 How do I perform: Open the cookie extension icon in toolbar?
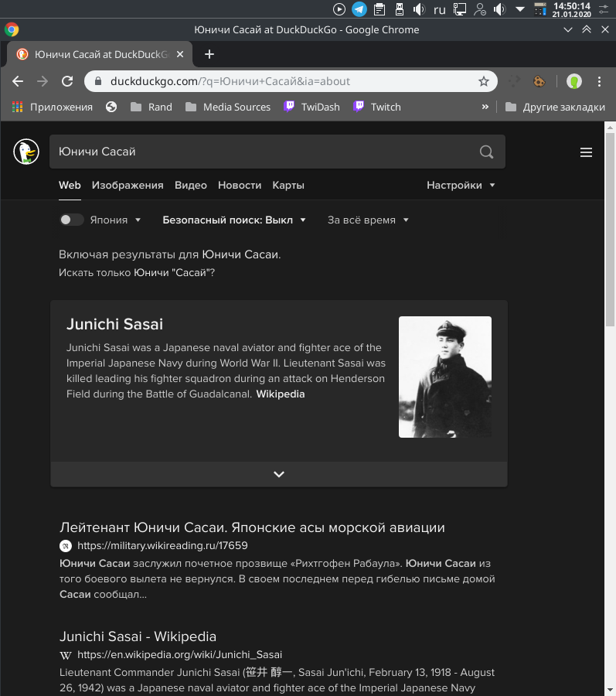tap(539, 81)
